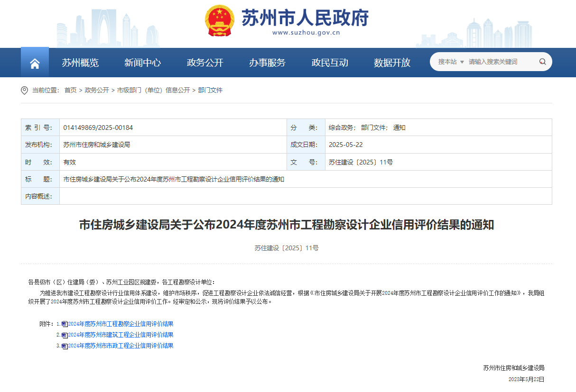This screenshot has height=392, width=576.
Task: Click 首页 in the breadcrumb
Action: [70, 90]
